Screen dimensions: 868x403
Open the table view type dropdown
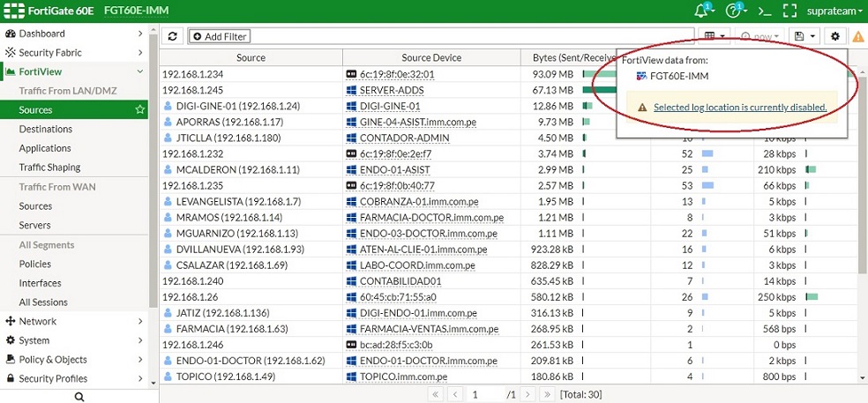[x=715, y=36]
